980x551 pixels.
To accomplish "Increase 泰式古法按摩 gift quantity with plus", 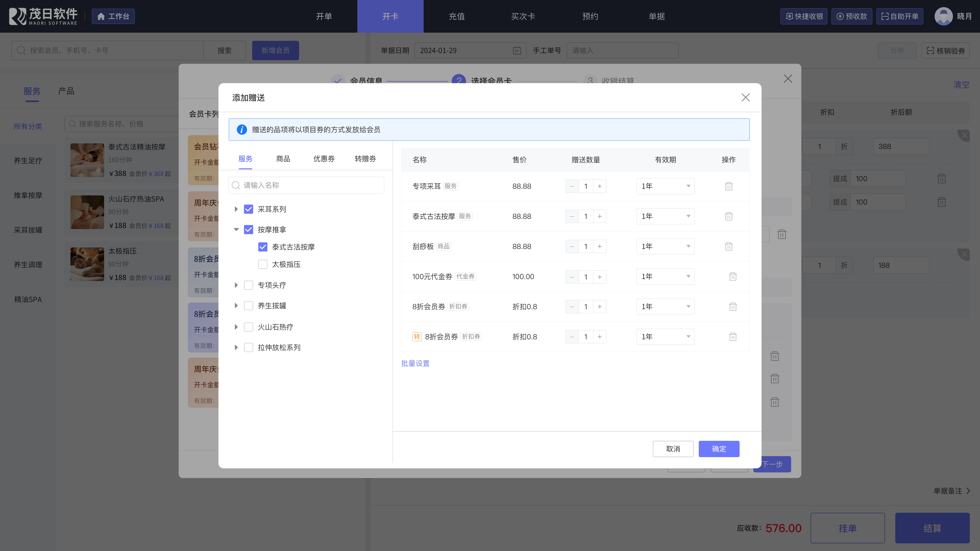I will [600, 216].
